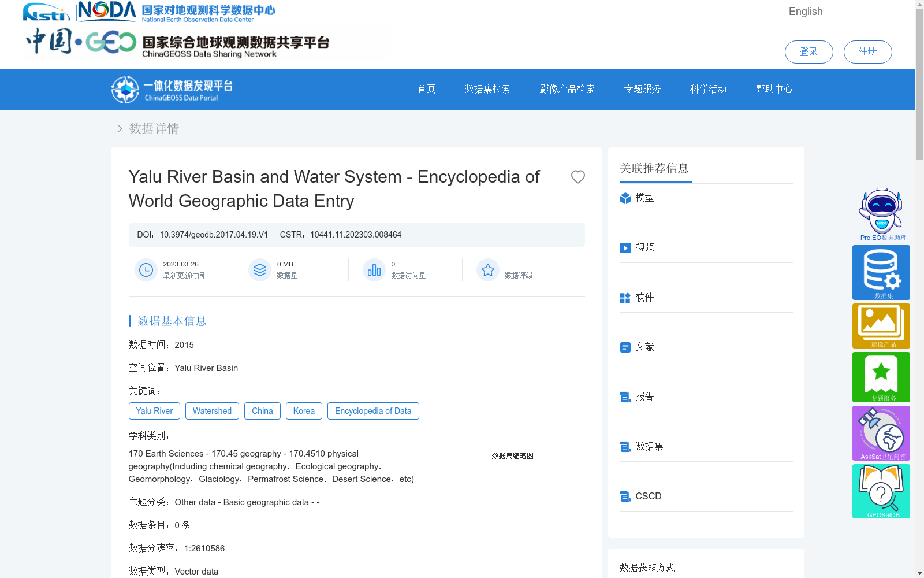Click the NODA data center logo
This screenshot has width=924, height=578.
(x=177, y=12)
